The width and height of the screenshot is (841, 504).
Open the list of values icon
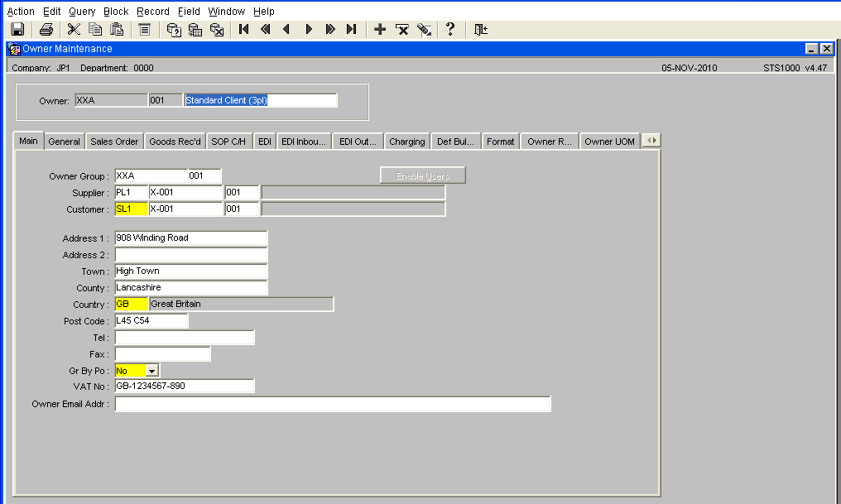(144, 30)
